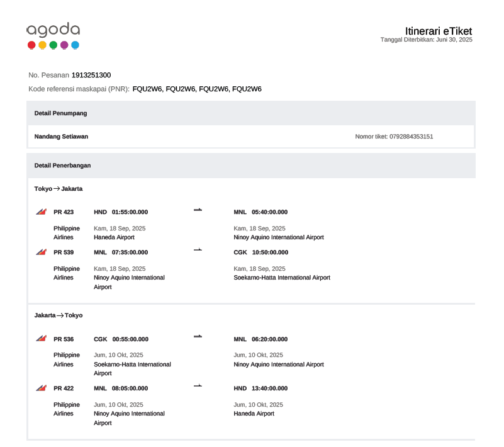Click the Philippine Airlines logo beside PR 423
Screen dimensions: 504x447
coord(42,212)
